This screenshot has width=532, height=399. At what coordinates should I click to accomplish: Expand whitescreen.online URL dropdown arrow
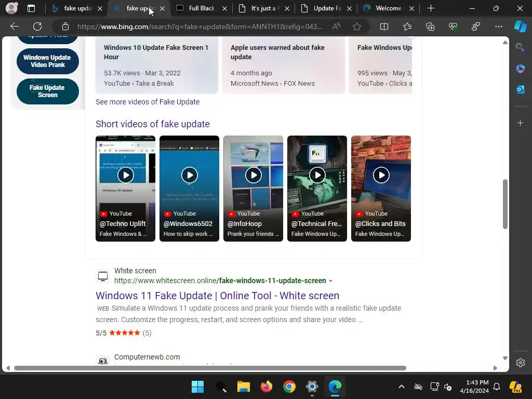pos(331,281)
